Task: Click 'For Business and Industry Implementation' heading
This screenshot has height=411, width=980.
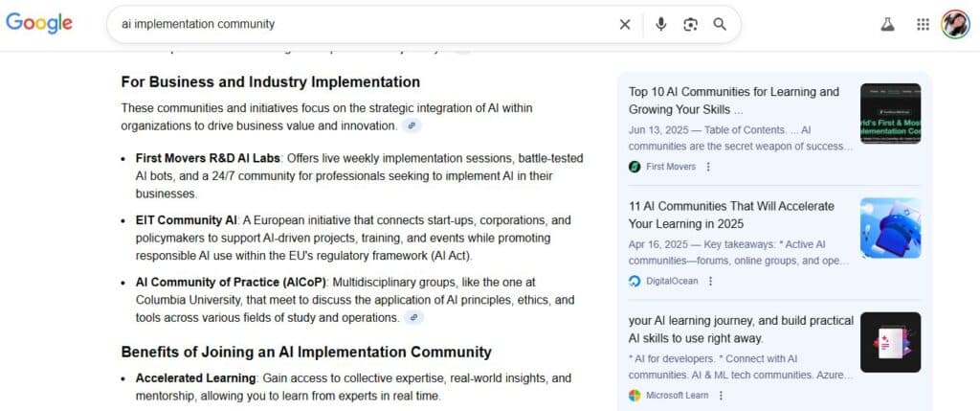Action: coord(271,82)
